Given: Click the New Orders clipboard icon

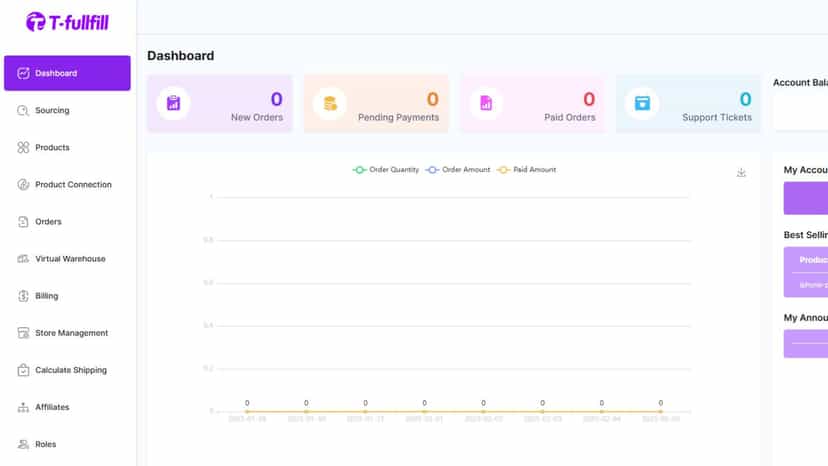Looking at the screenshot, I should click(173, 103).
